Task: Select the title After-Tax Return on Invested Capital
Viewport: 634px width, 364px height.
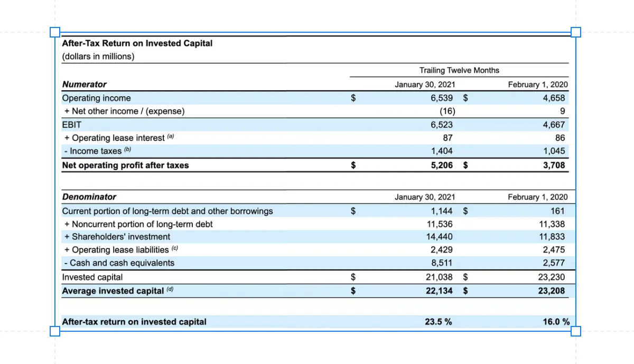Action: (x=137, y=43)
